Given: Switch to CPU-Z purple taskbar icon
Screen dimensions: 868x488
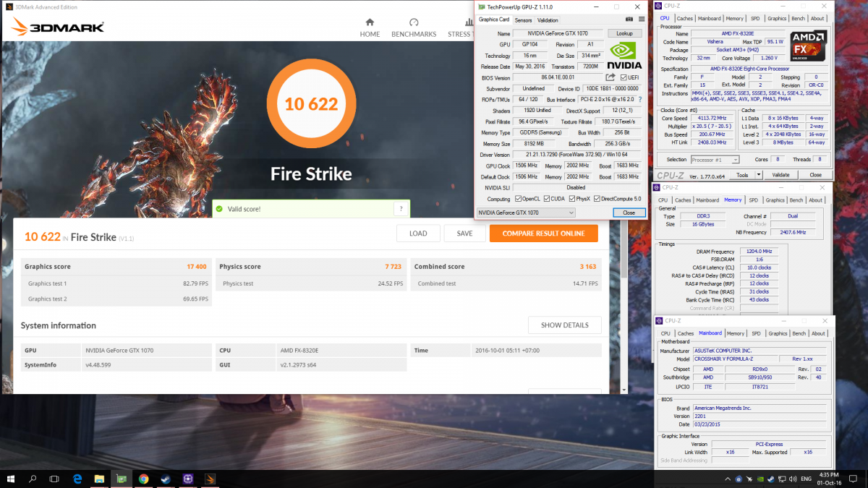Looking at the screenshot, I should (x=188, y=479).
